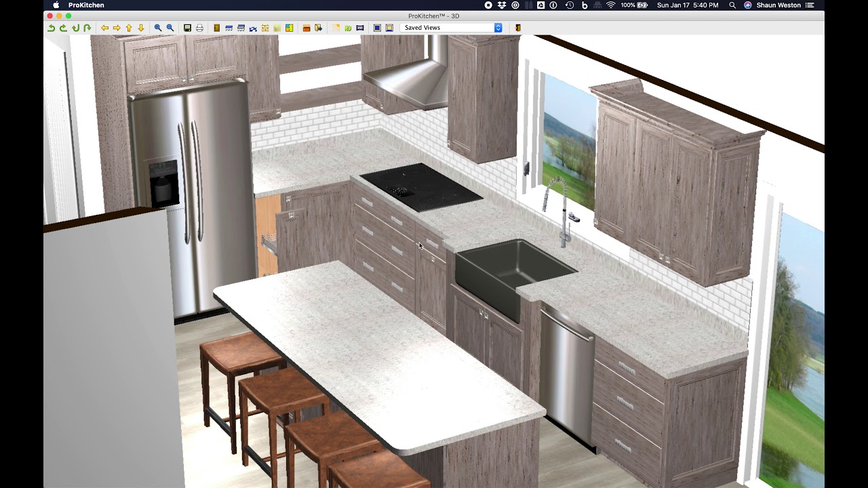This screenshot has height=488, width=868.
Task: Click the brown door toolbar icon
Action: (216, 28)
